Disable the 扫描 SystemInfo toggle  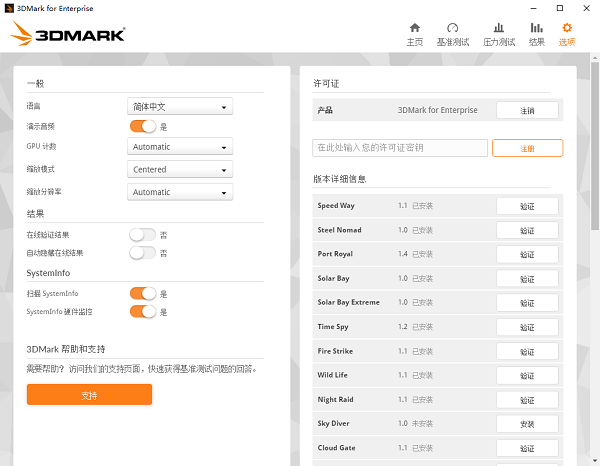(x=143, y=293)
